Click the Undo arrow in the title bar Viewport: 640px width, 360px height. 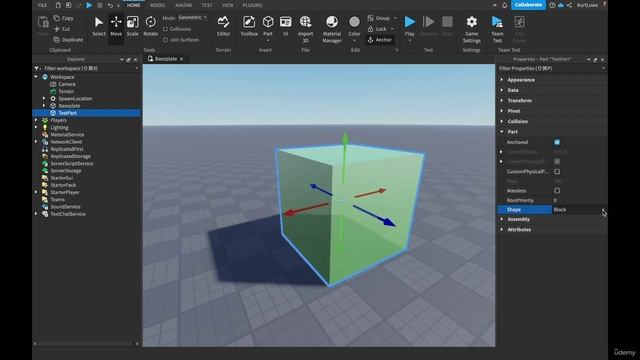tap(110, 5)
